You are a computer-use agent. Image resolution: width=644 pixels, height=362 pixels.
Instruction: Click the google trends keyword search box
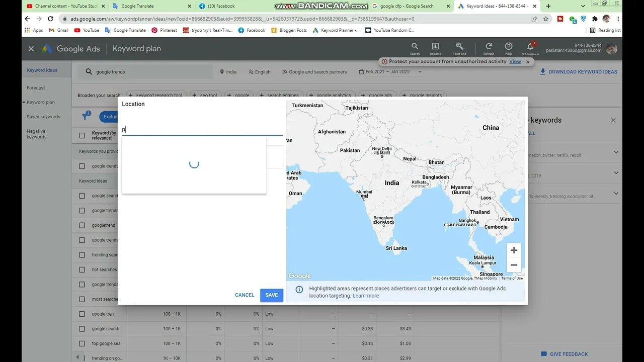(x=145, y=72)
